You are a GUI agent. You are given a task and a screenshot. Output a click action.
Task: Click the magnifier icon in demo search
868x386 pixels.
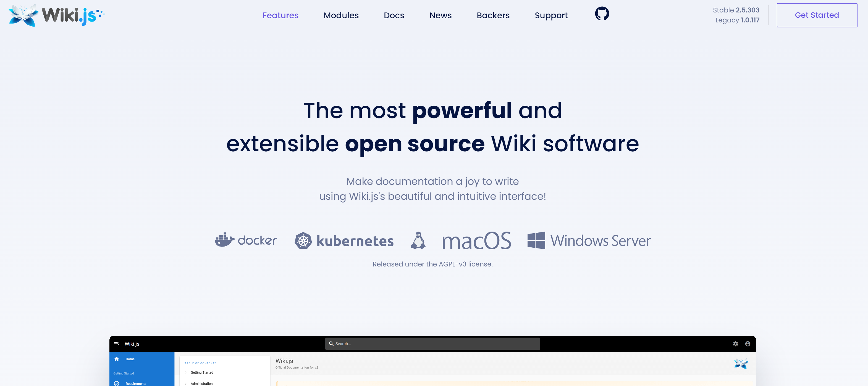coord(331,344)
